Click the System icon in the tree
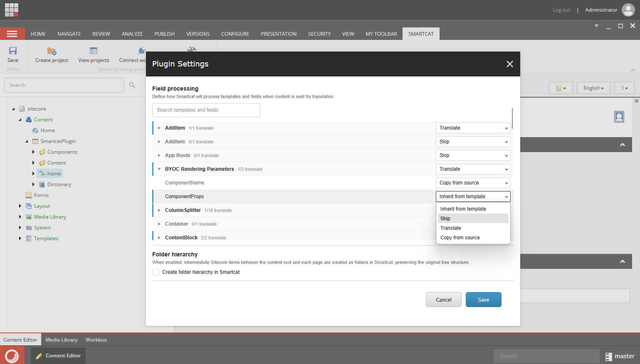Viewport: 640px width, 364px height. click(x=29, y=228)
